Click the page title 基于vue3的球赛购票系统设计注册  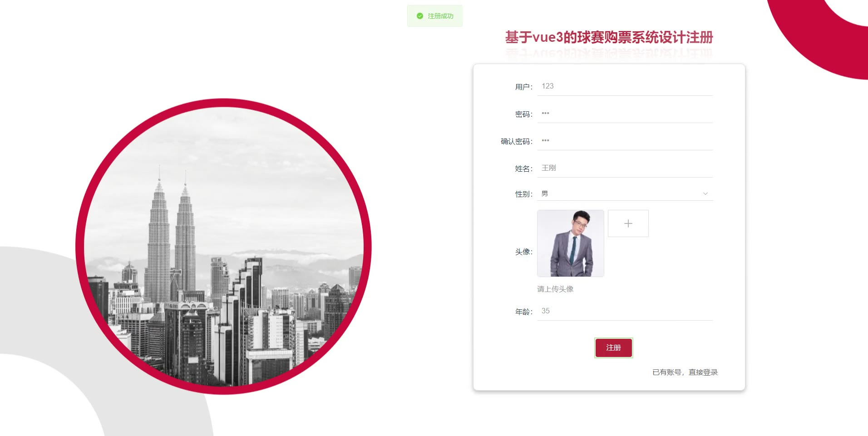tap(609, 37)
